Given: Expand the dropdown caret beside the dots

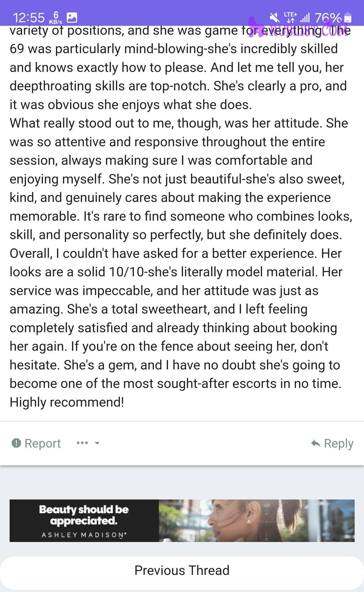Looking at the screenshot, I should [97, 443].
